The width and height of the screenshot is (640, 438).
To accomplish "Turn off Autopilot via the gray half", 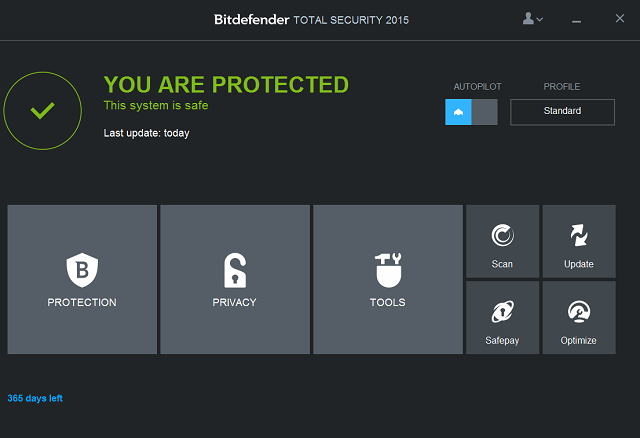I will coord(485,112).
